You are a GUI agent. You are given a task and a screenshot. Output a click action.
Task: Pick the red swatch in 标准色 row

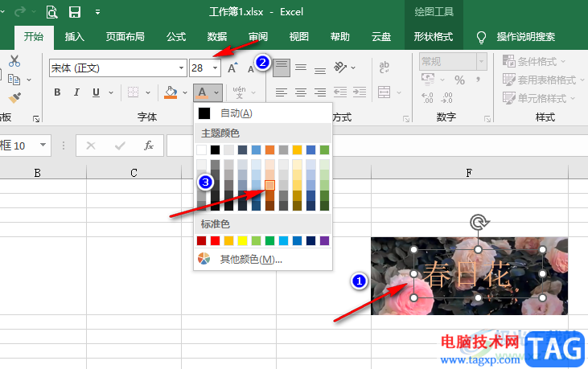click(x=215, y=240)
